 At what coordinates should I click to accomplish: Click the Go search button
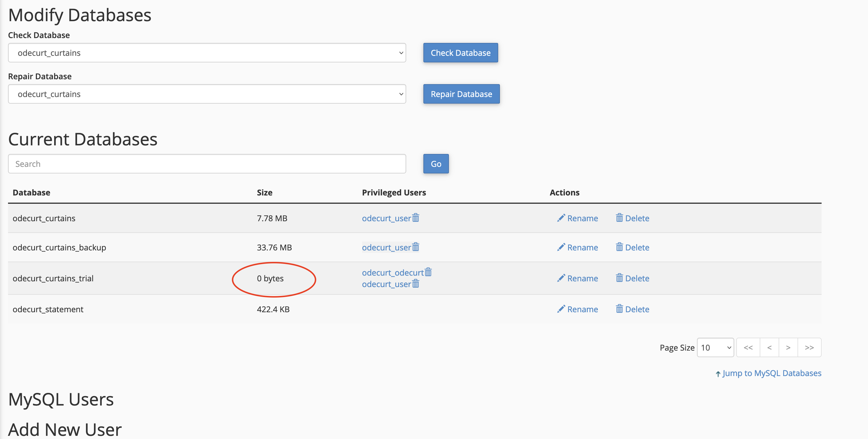coord(436,164)
